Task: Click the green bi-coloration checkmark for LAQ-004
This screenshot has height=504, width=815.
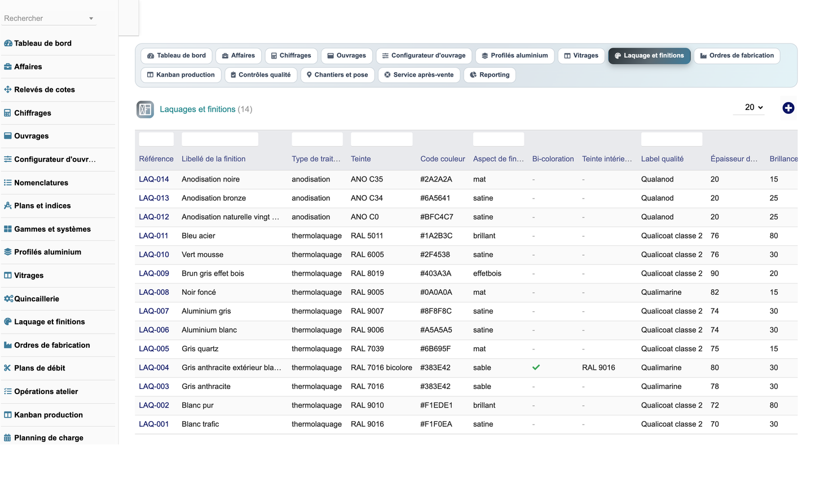Action: coord(536,368)
